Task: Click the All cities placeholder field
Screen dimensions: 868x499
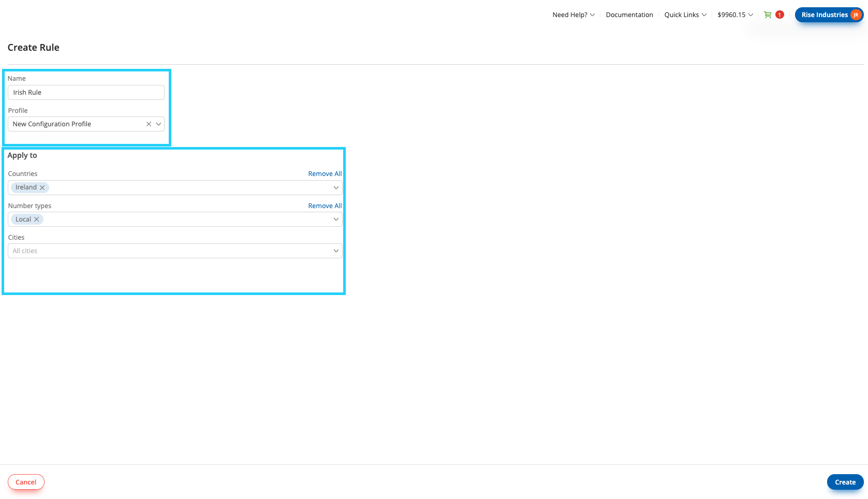Action: click(x=175, y=251)
